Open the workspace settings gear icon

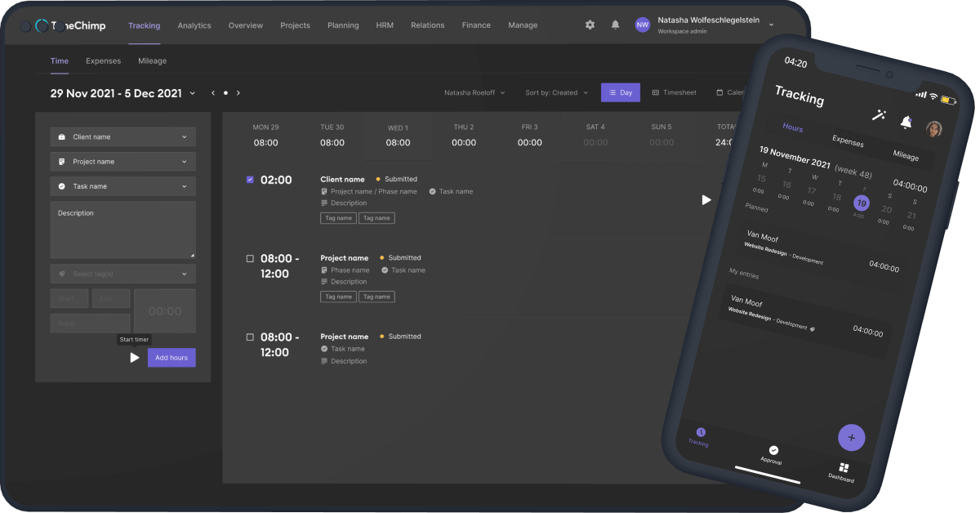coord(590,25)
